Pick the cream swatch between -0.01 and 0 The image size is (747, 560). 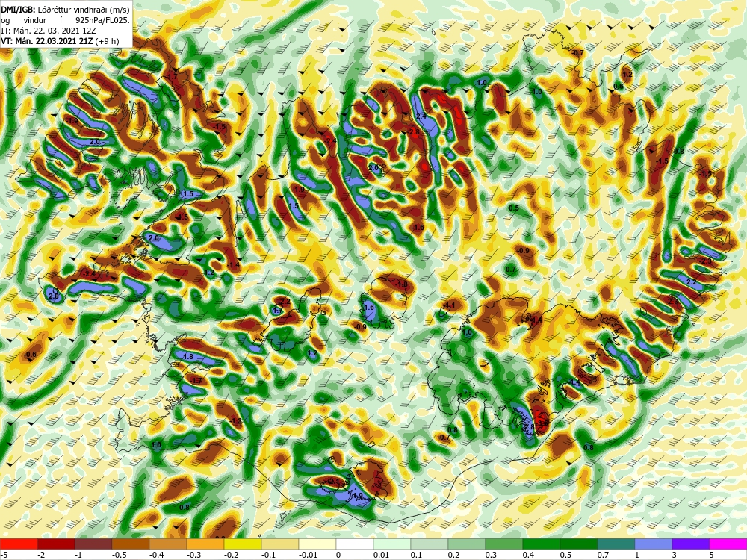[x=317, y=544]
